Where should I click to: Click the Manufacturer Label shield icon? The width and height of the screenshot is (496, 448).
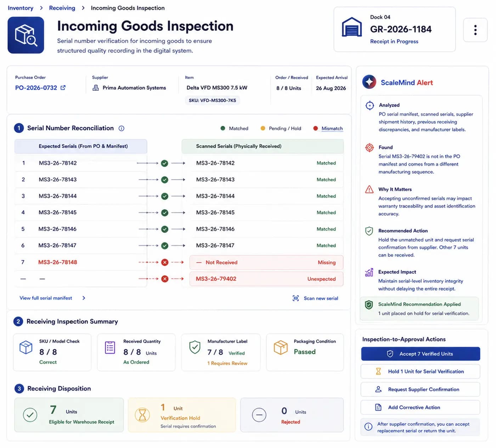coord(195,347)
